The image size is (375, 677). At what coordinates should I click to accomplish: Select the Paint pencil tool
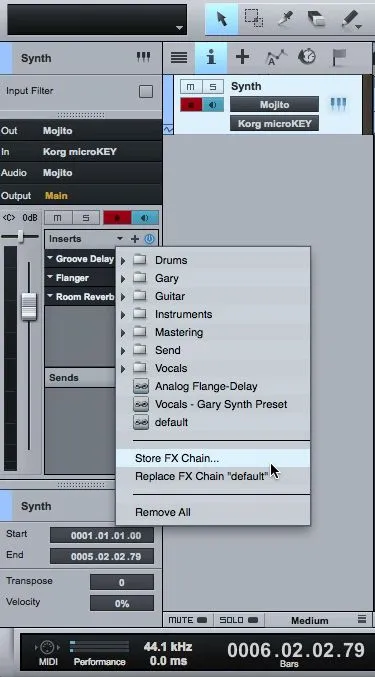(x=351, y=19)
